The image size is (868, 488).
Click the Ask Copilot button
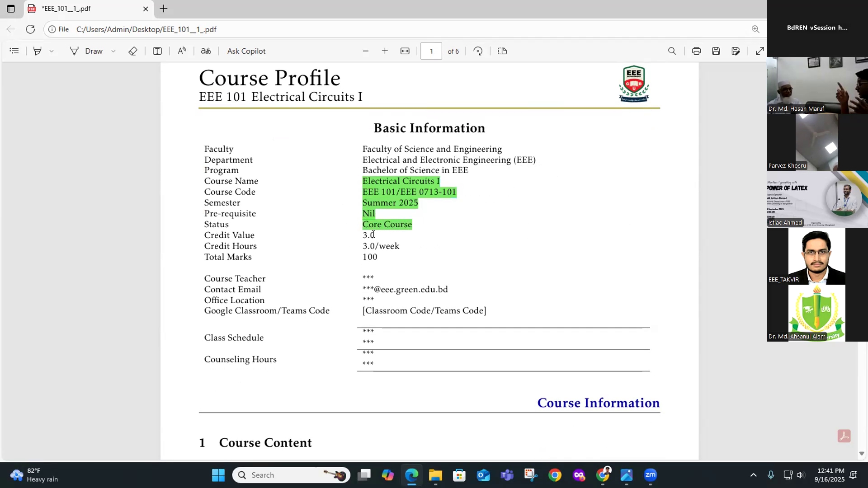point(246,51)
